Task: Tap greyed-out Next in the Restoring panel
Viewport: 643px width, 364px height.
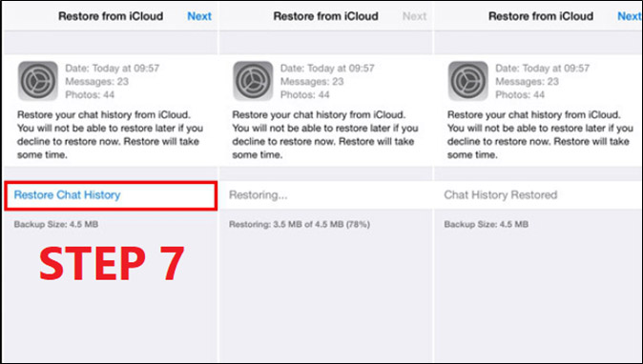Action: point(414,16)
